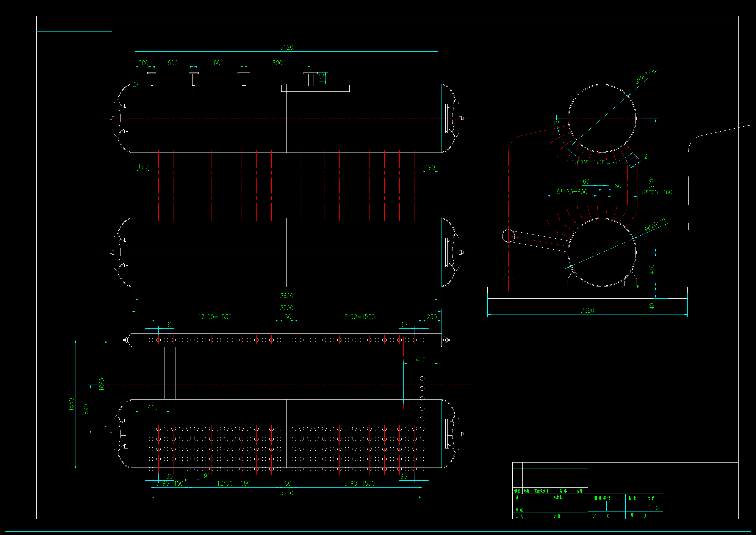Screen dimensions: 756x535
Task: Pick the "第" page number label
Action: pos(632,516)
